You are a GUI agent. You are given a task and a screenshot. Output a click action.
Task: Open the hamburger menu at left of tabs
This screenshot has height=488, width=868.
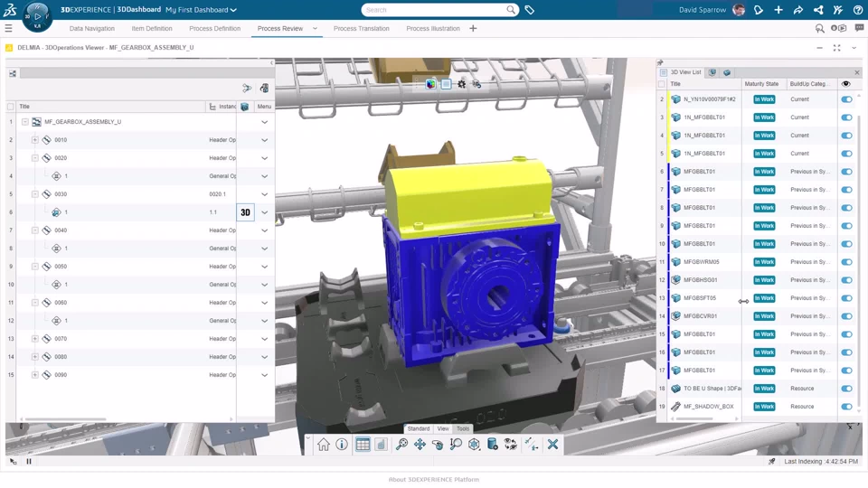click(8, 28)
